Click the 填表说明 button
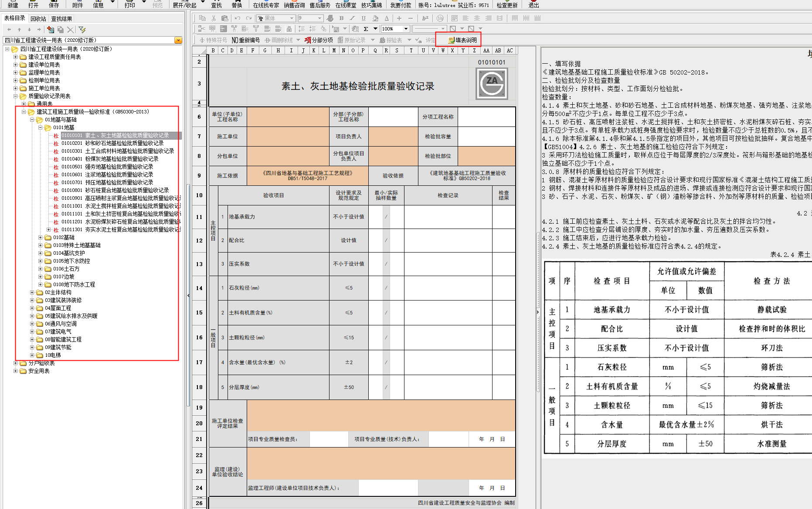This screenshot has width=812, height=509. (462, 40)
